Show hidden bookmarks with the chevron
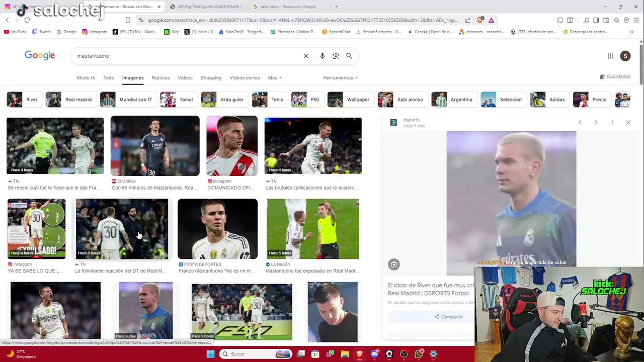Image resolution: width=644 pixels, height=362 pixels. [631, 32]
